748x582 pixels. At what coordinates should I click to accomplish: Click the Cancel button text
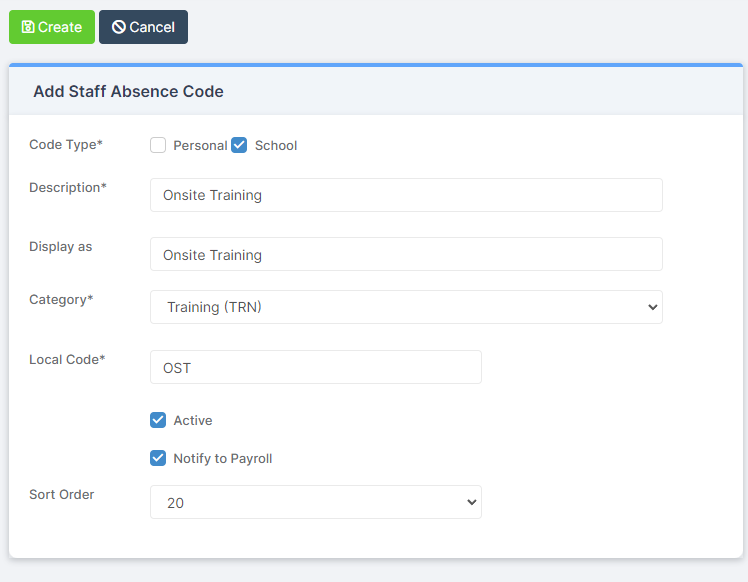152,27
